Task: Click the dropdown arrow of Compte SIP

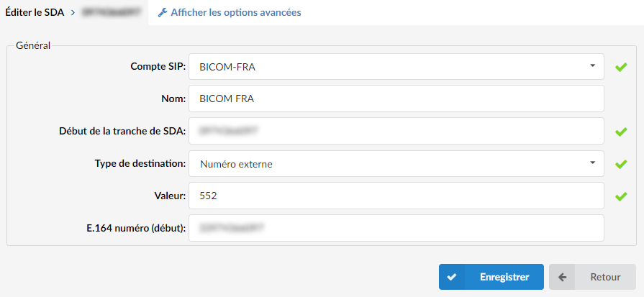Action: click(x=592, y=65)
